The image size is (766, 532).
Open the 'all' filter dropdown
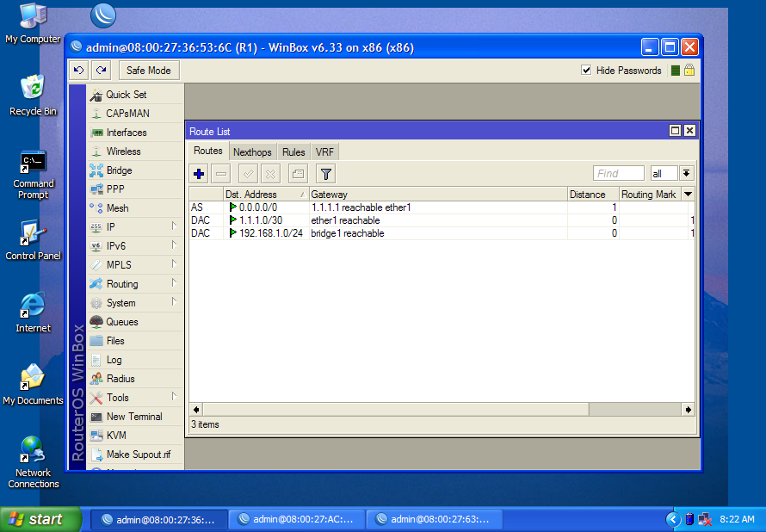[664, 173]
